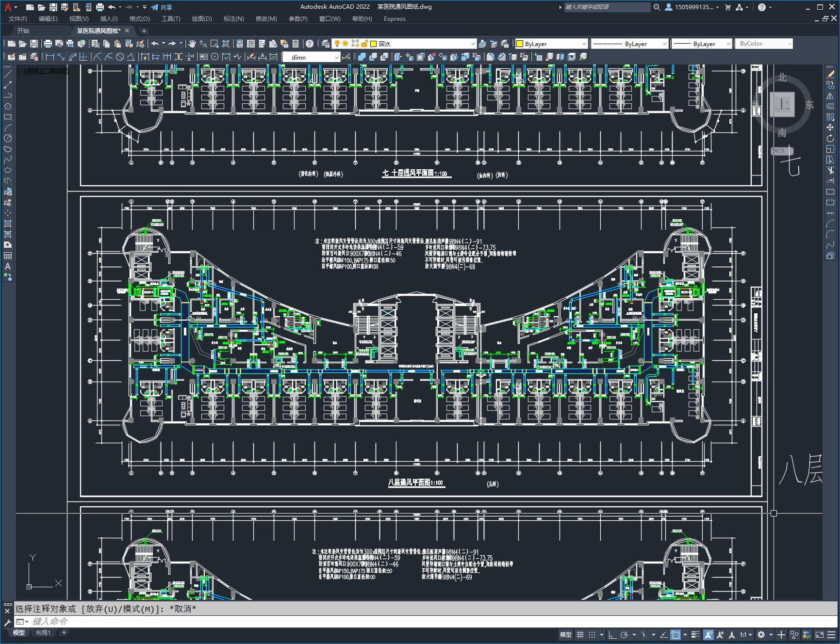Select the Table tool in draw toolbar
The height and width of the screenshot is (644, 840).
[7, 256]
